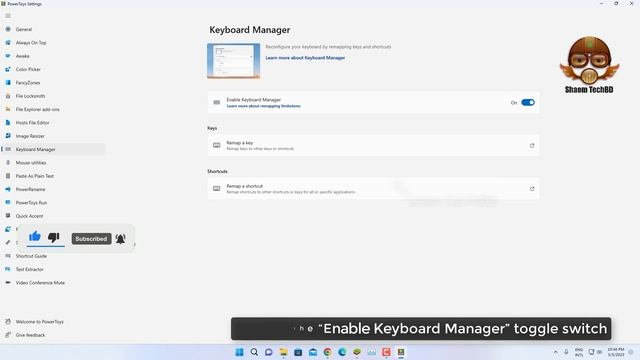Screen dimensions: 640x360
Task: Open File Explorer from taskbar
Action: click(283, 352)
